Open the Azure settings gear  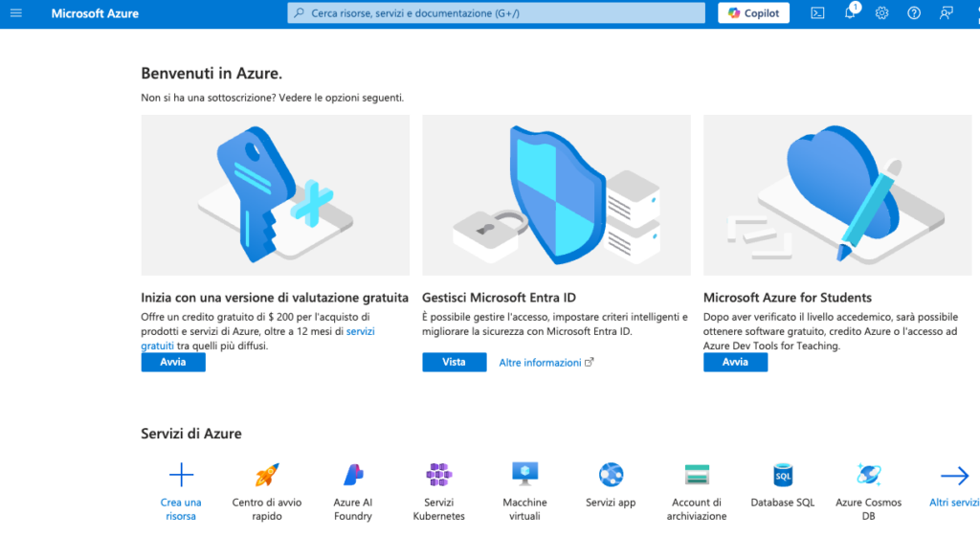[x=880, y=12]
